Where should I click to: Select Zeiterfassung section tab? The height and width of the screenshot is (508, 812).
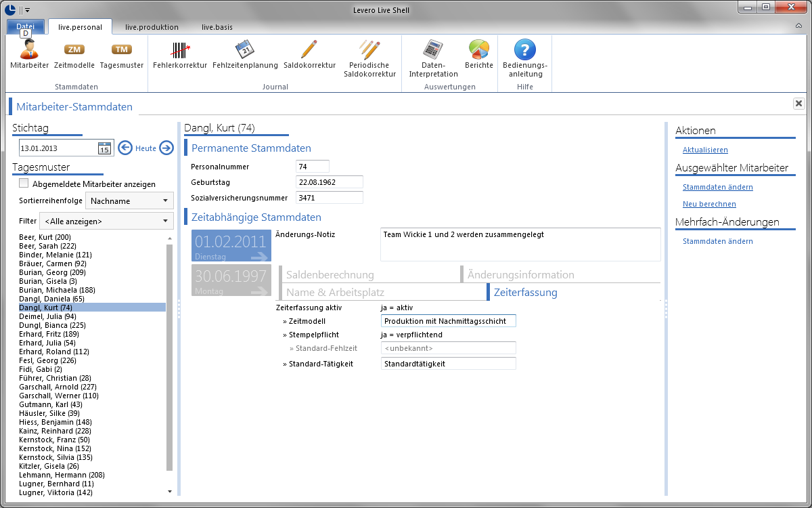pyautogui.click(x=574, y=292)
